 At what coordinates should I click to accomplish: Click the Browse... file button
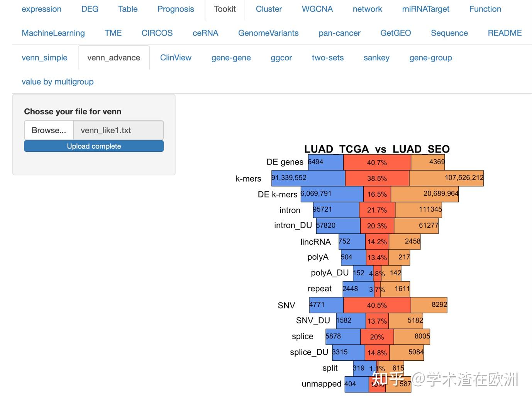pos(49,130)
